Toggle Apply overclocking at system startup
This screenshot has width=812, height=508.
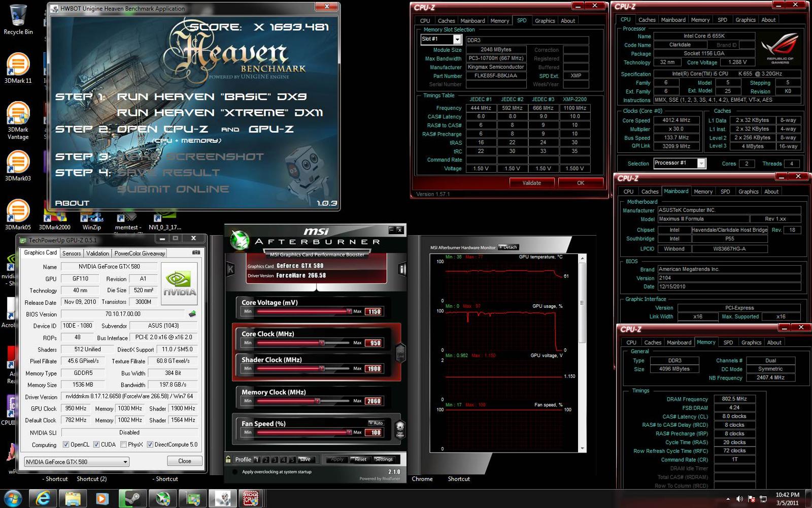pos(235,472)
